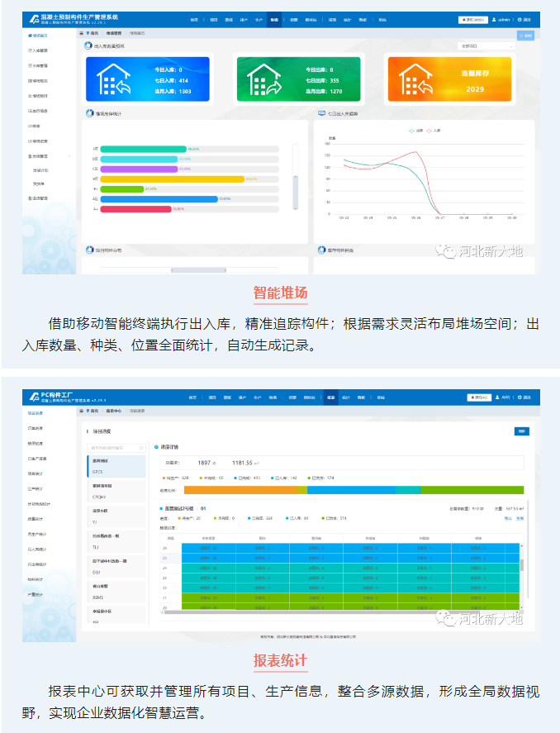560x733 pixels.
Task: Toggle the 出库 legend series in chart
Action: tap(415, 130)
